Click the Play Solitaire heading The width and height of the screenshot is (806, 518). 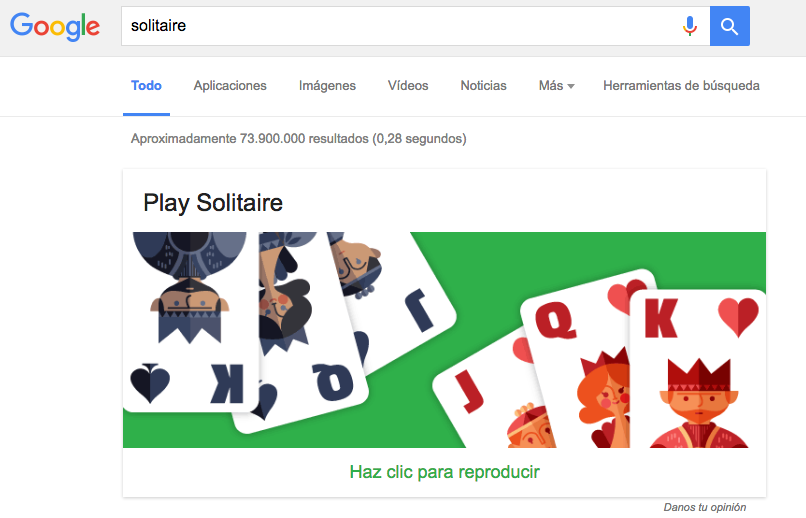pyautogui.click(x=213, y=203)
